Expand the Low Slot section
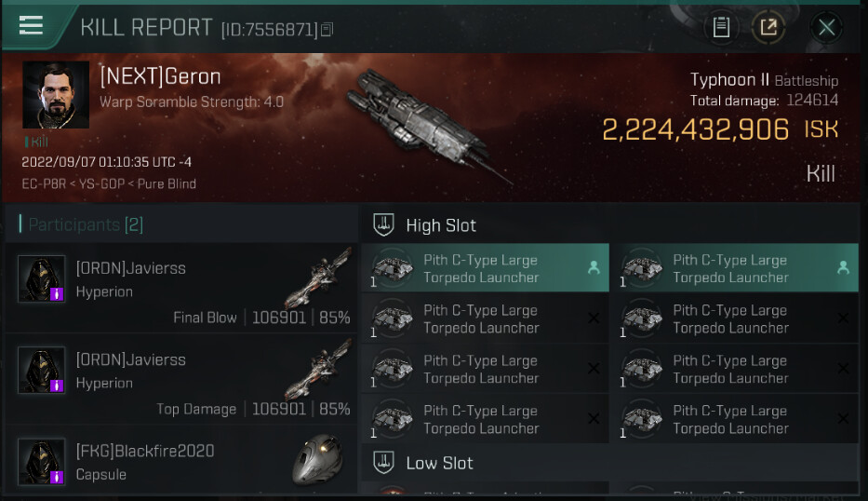868x501 pixels. (x=439, y=463)
